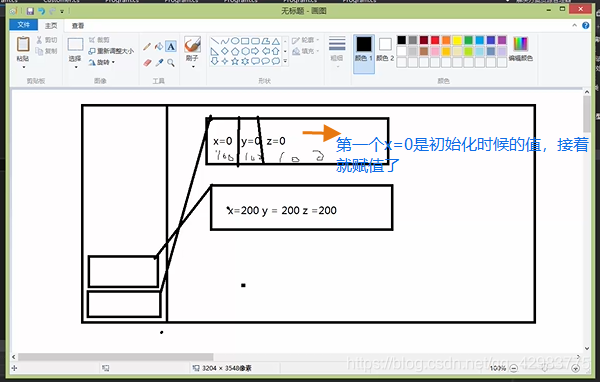600x382 pixels.
Task: Choose the Oval shape
Action: point(235,41)
